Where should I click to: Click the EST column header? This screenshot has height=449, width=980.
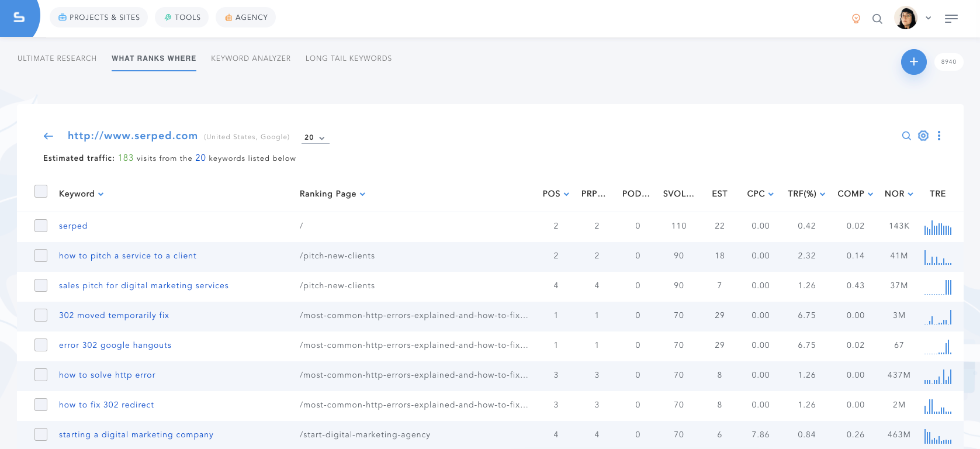pyautogui.click(x=719, y=194)
